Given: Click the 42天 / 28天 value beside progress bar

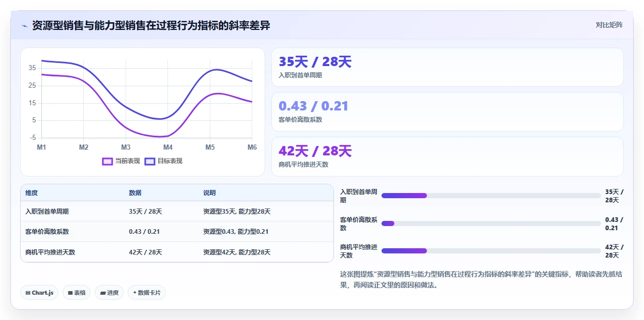Looking at the screenshot, I should [615, 251].
